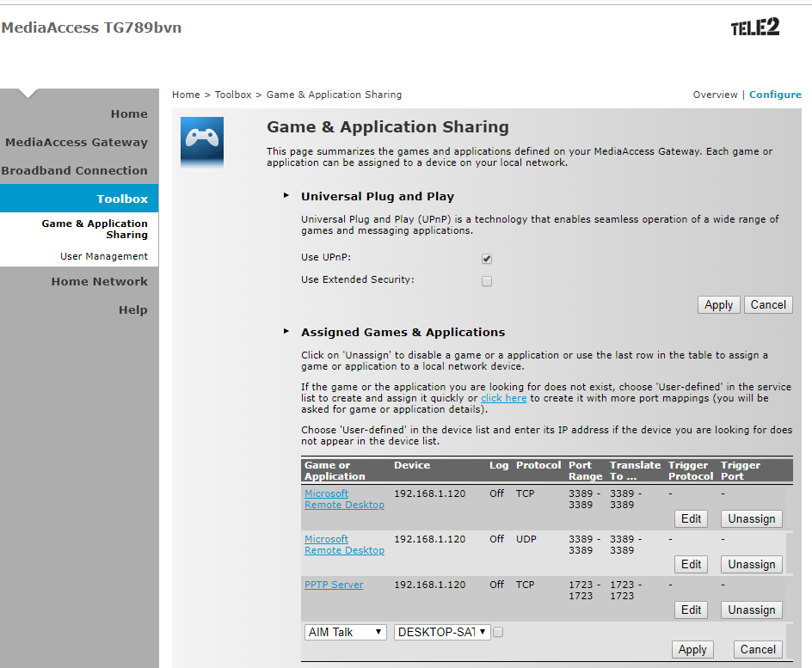Open User Management submenu item
This screenshot has width=812, height=668.
pos(103,256)
